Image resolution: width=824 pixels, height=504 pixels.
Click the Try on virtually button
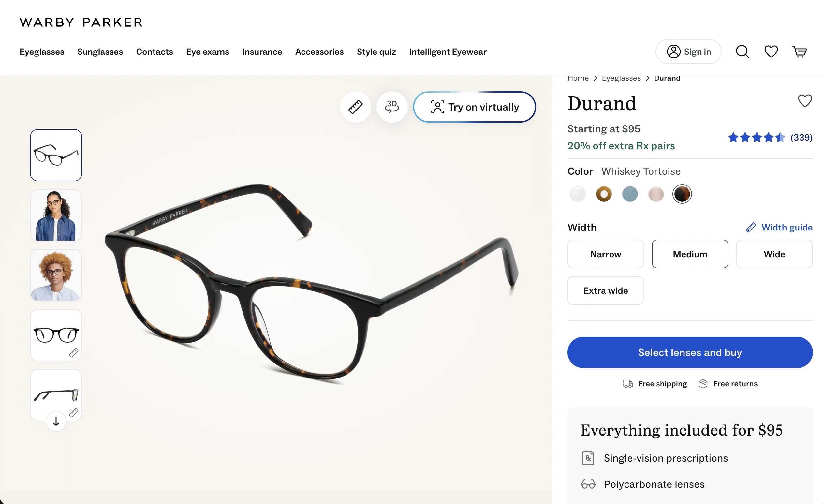[474, 107]
